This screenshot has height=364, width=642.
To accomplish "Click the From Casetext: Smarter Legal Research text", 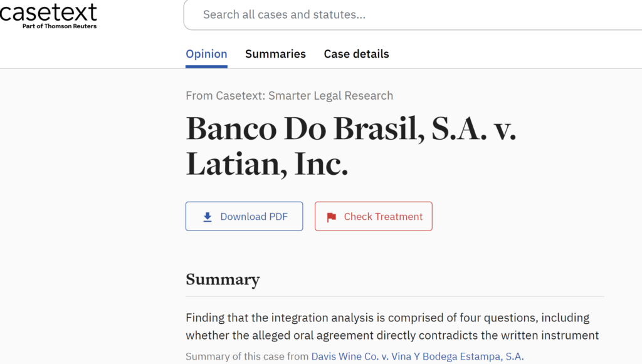I will 290,96.
